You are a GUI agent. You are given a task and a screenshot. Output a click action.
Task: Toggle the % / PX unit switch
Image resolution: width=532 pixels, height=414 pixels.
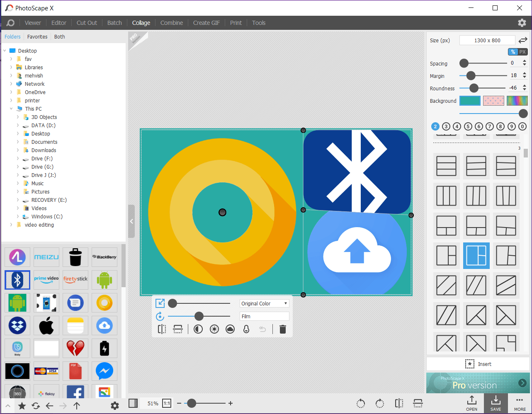tap(518, 52)
